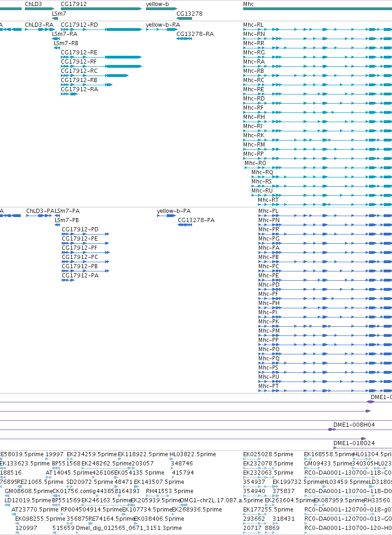The width and height of the screenshot is (392, 535).
Task: Select the ChLD3 gene bar
Action: tap(40, 9)
